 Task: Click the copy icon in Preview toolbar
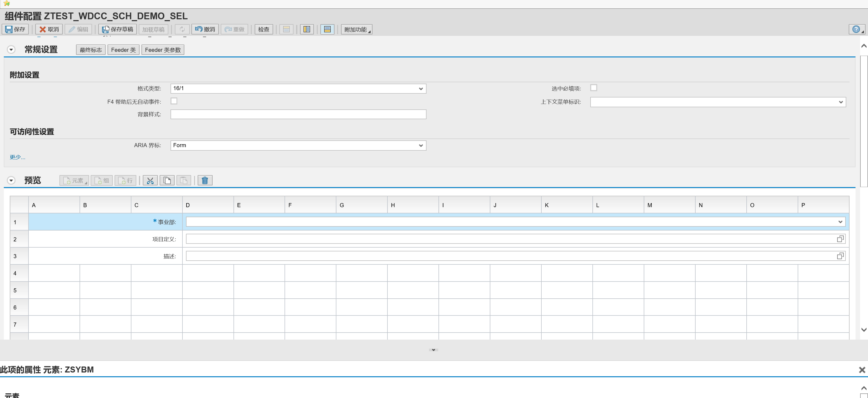(x=167, y=181)
